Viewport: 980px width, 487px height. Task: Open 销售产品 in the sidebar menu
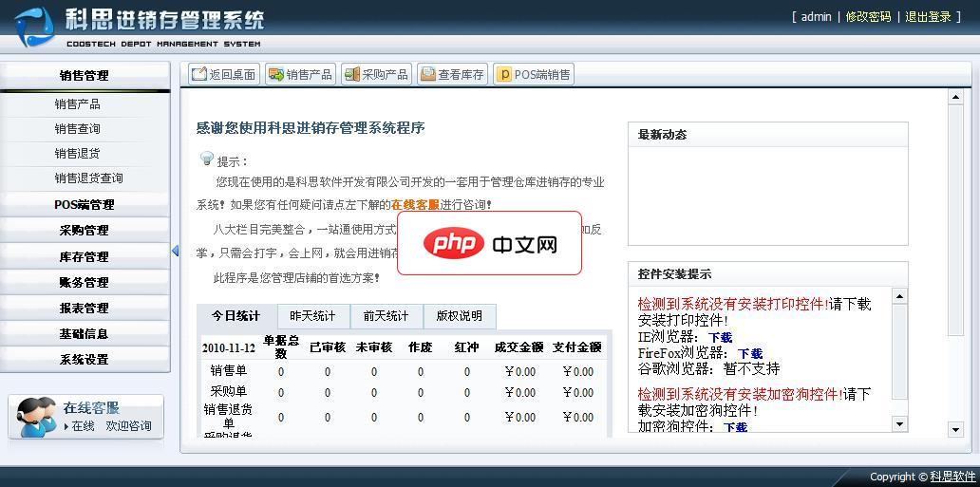tap(78, 103)
